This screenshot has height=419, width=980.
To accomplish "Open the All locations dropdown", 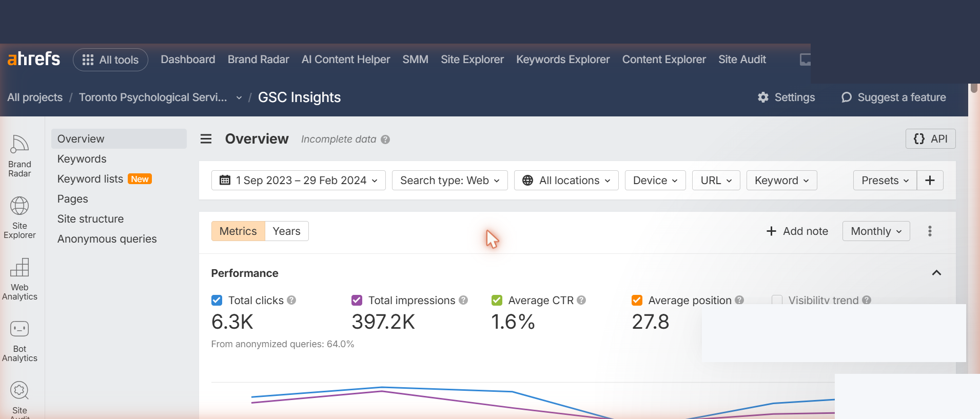I will pos(566,181).
